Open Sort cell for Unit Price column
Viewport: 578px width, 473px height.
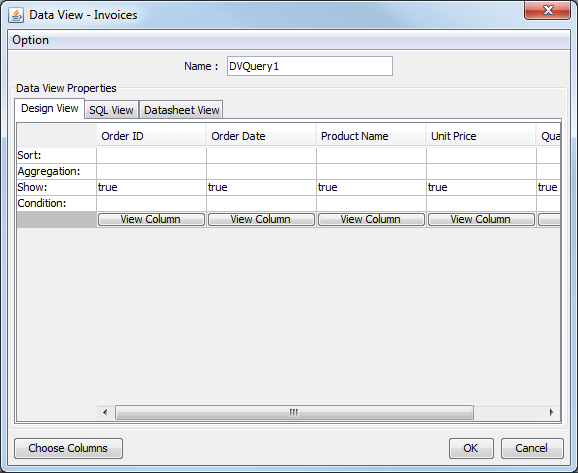[x=481, y=156]
